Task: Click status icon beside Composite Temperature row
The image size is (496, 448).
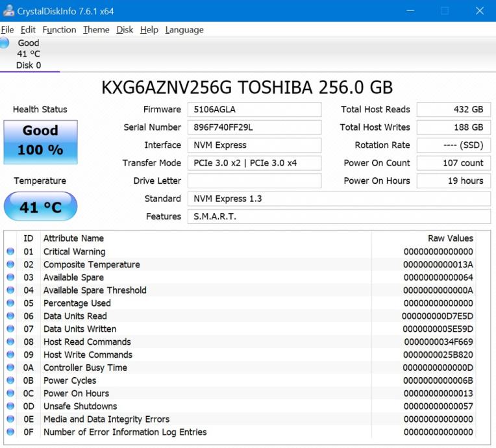Action: pyautogui.click(x=10, y=265)
